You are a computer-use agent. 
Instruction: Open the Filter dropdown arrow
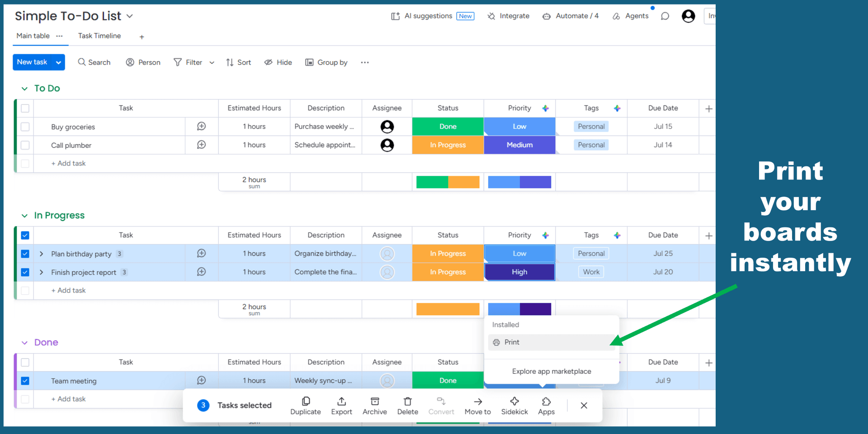click(x=212, y=63)
